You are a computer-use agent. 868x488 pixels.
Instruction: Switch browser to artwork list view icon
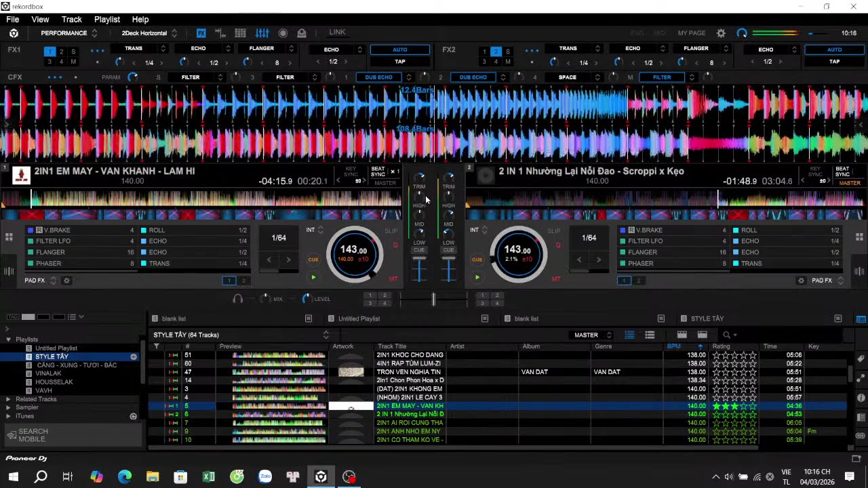650,335
